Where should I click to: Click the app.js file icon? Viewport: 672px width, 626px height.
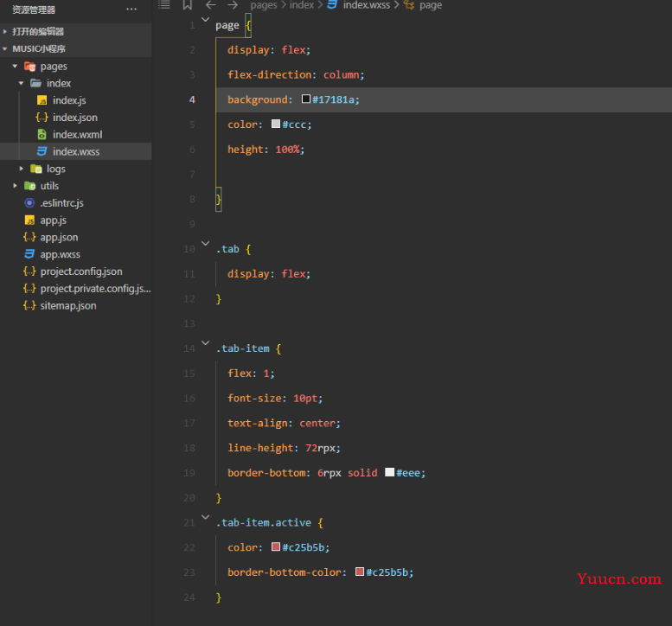29,220
